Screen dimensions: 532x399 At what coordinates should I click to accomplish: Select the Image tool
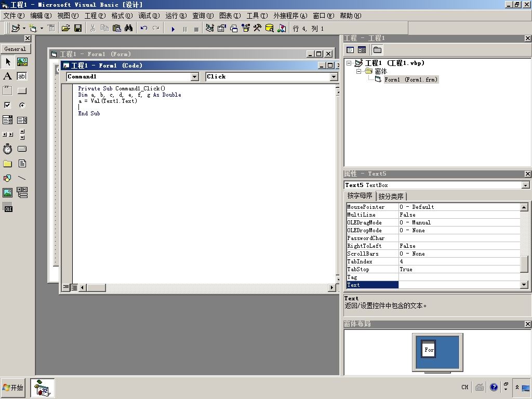click(x=7, y=192)
